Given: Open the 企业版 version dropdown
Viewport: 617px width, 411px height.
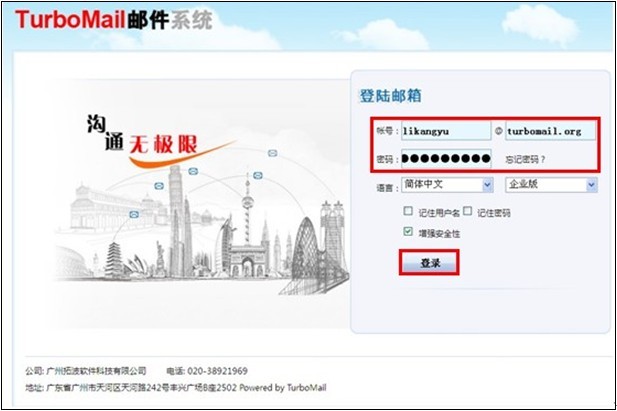Looking at the screenshot, I should click(551, 185).
